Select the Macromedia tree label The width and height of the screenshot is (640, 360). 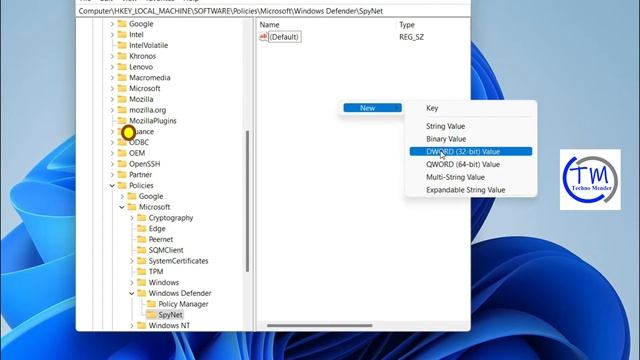tap(150, 78)
